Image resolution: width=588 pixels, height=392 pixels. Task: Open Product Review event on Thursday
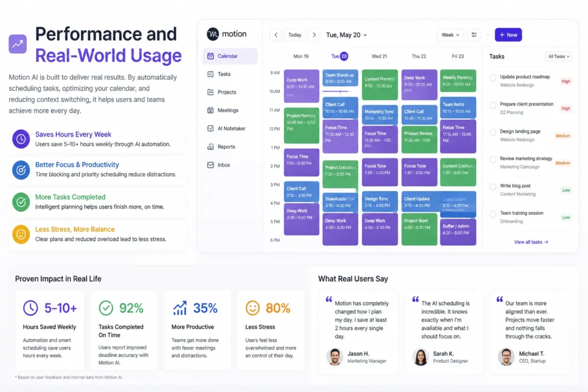click(419, 139)
